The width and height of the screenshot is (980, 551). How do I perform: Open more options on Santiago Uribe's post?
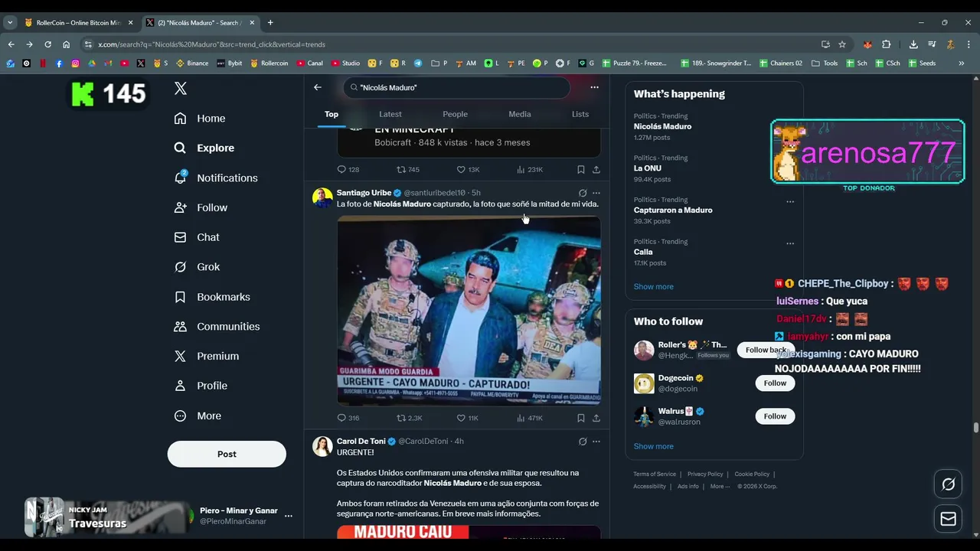[x=596, y=193]
